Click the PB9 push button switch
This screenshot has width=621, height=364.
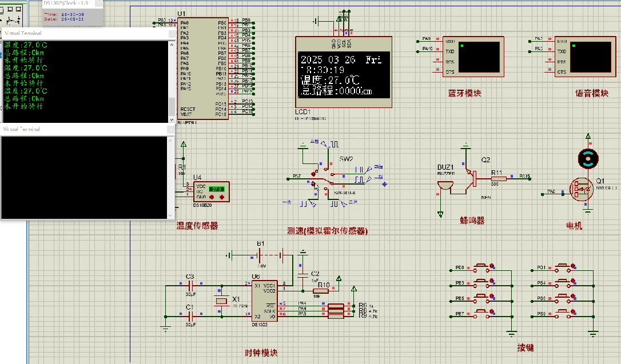tap(563, 314)
